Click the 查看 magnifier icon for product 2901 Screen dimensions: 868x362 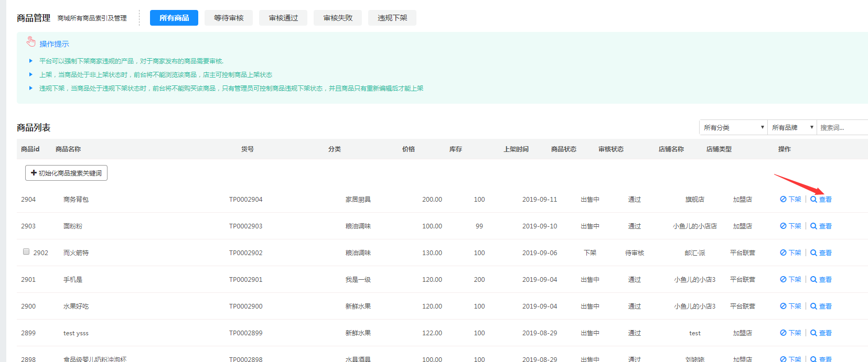click(x=813, y=280)
